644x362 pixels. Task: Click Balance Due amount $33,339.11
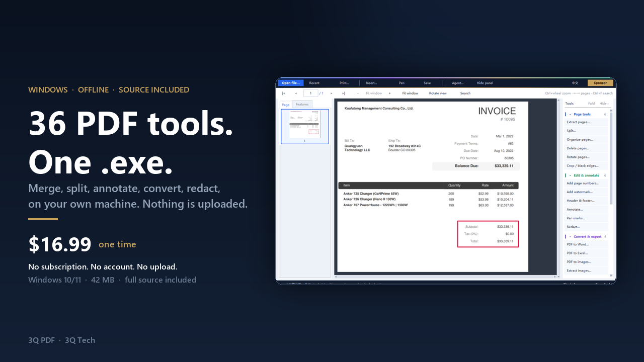point(504,165)
